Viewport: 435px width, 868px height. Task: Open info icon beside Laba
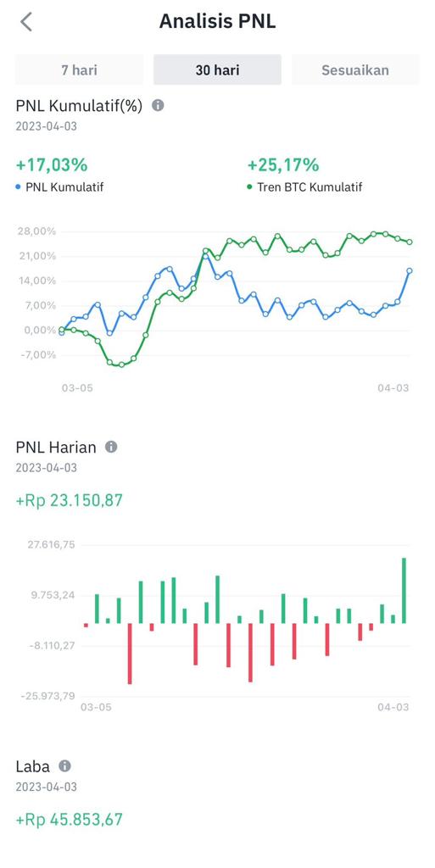pos(64,766)
